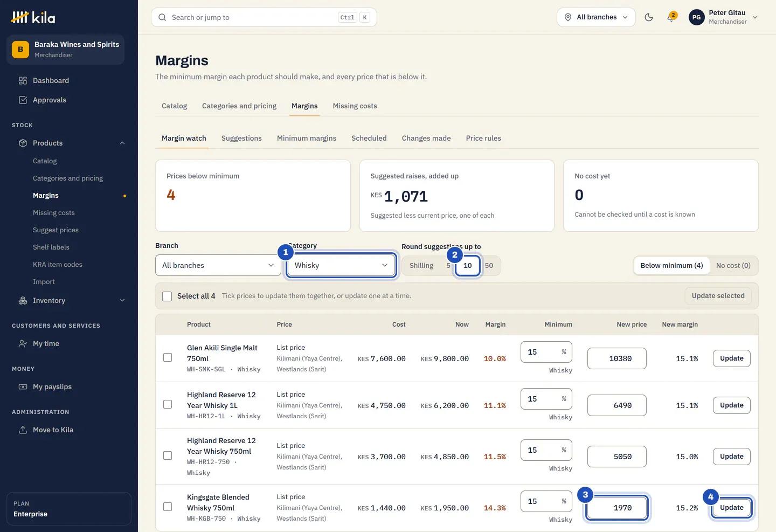This screenshot has height=532, width=776.
Task: Open Shelf labels in sidebar
Action: click(51, 247)
